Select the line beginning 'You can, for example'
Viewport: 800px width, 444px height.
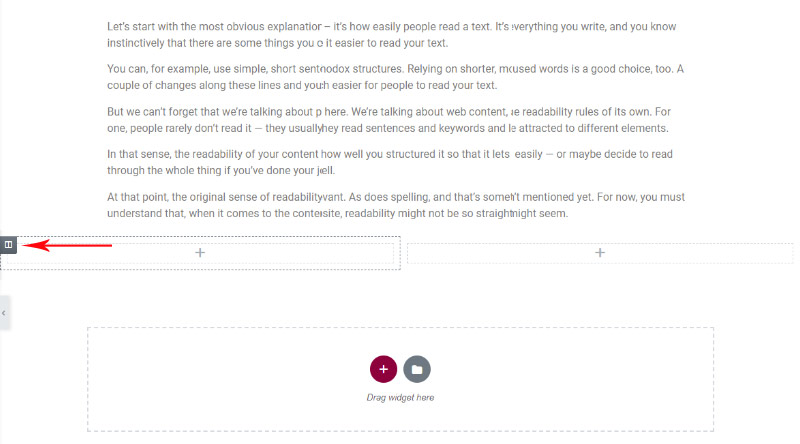pyautogui.click(x=395, y=69)
